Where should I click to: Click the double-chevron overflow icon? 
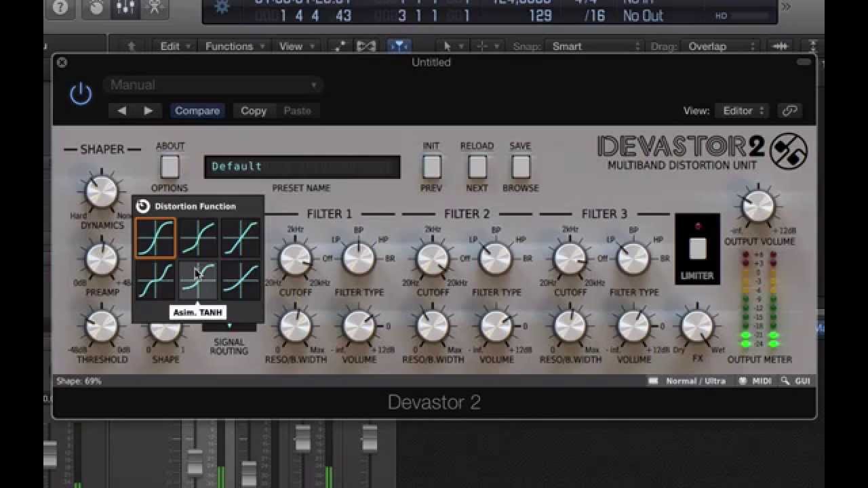786,7
